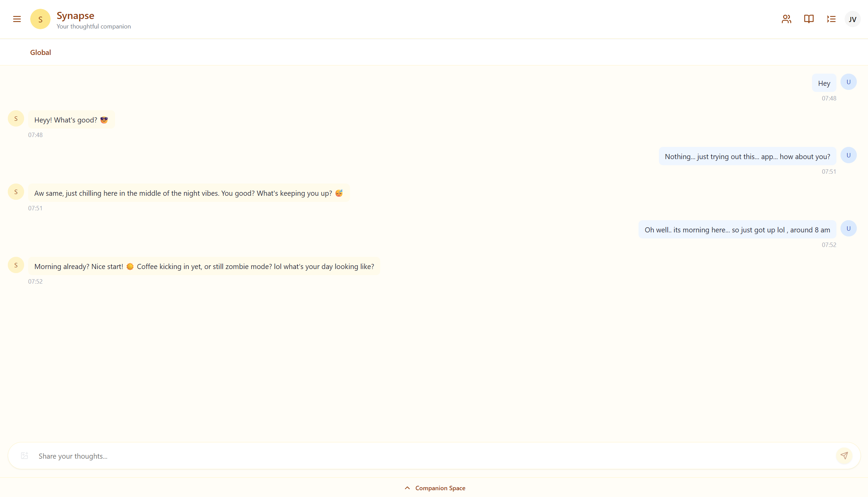Image resolution: width=868 pixels, height=497 pixels.
Task: Select the Global tab
Action: (x=40, y=52)
